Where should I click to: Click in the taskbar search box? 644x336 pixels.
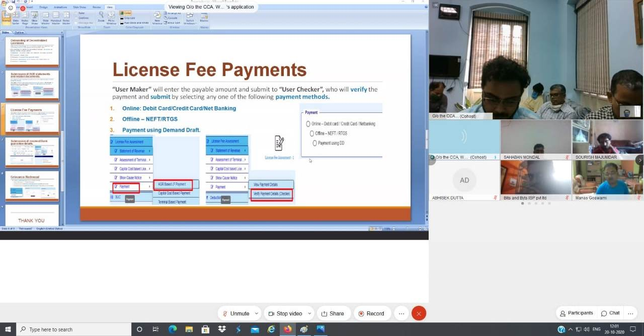[73, 329]
